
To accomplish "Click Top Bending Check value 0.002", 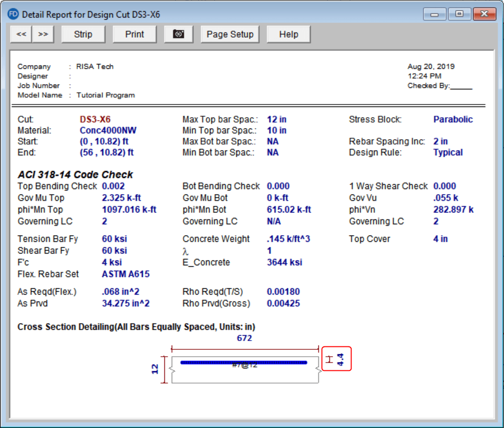I will coord(113,186).
